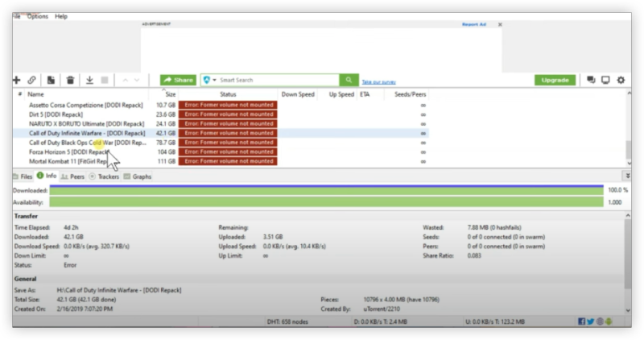Click the Facebook icon in status bar
644x340 pixels.
pos(581,321)
